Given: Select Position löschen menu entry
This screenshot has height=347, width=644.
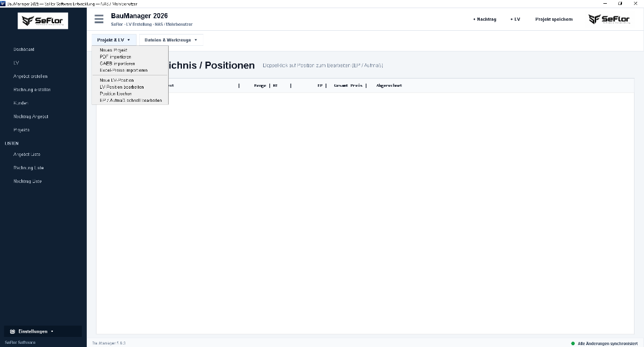Looking at the screenshot, I should [115, 94].
